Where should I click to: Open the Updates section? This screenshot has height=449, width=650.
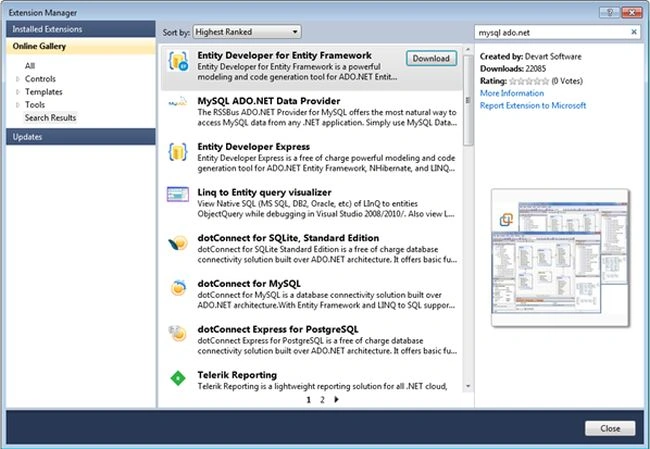[81, 137]
